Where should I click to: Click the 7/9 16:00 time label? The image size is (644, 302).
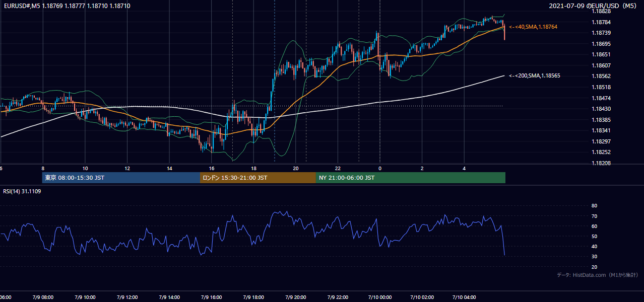(x=211, y=297)
